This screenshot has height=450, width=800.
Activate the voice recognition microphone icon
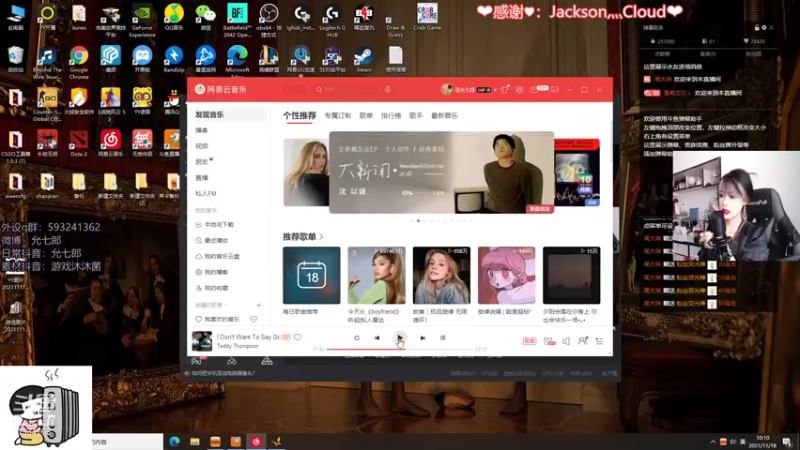coord(388,89)
